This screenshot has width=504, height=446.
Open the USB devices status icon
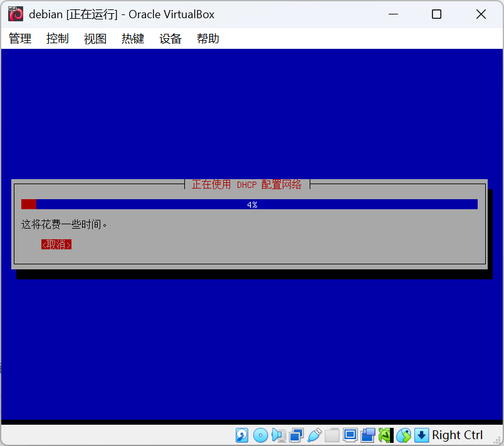pos(314,435)
